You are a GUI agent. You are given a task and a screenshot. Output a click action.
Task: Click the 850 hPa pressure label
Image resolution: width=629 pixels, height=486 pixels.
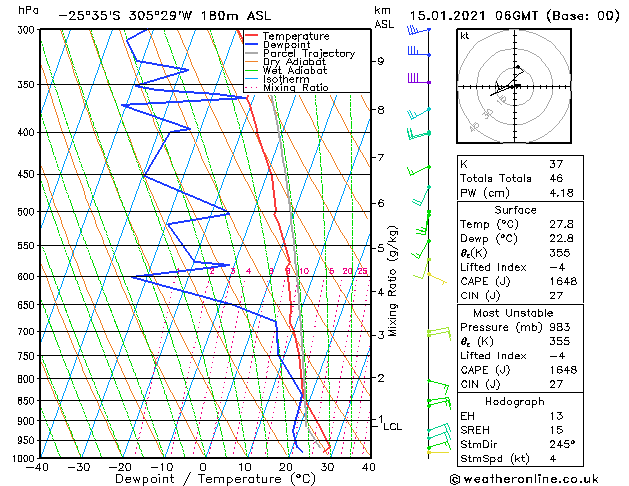[26, 401]
